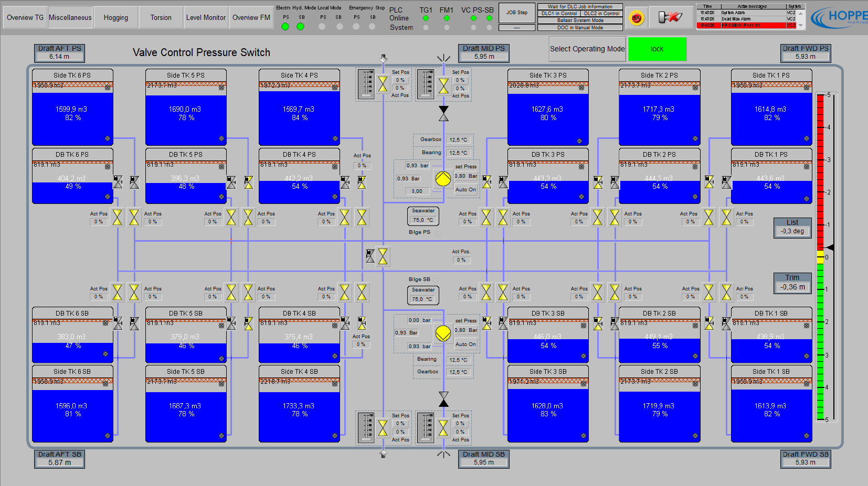This screenshot has width=868, height=486.
Task: Click the yellow SB ballast pump symbol
Action: 443,333
